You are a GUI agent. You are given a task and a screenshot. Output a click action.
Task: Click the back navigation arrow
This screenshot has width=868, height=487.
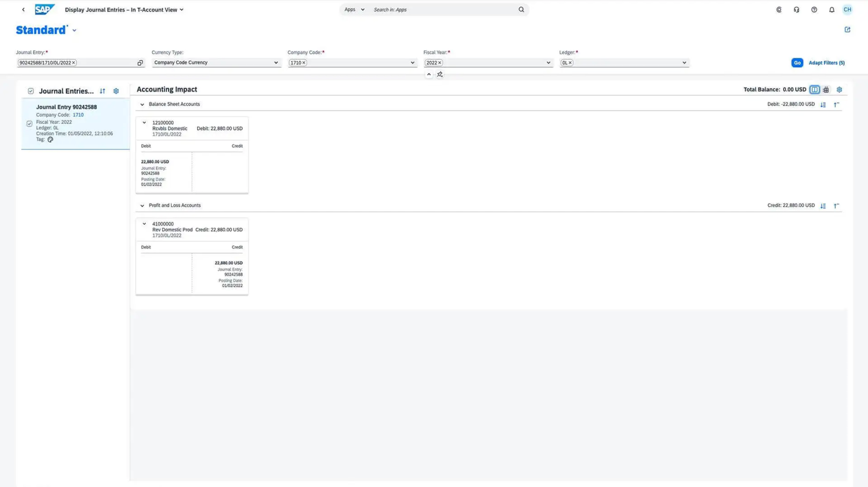click(x=23, y=10)
